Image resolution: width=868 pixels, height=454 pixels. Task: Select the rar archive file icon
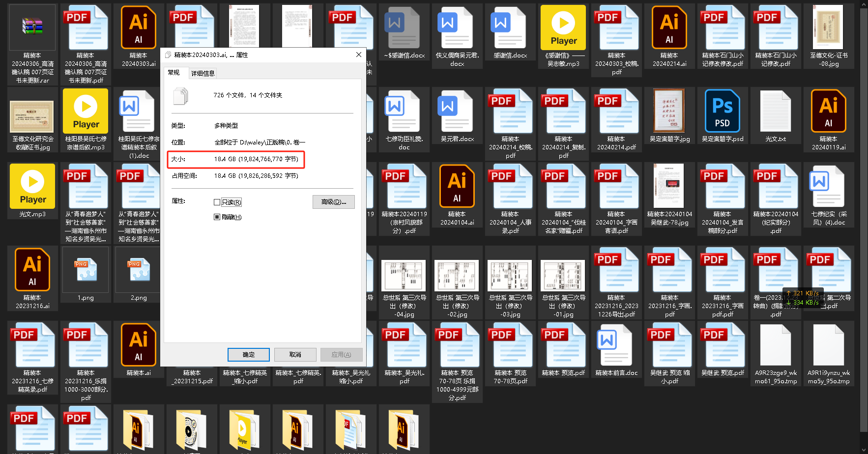click(32, 28)
